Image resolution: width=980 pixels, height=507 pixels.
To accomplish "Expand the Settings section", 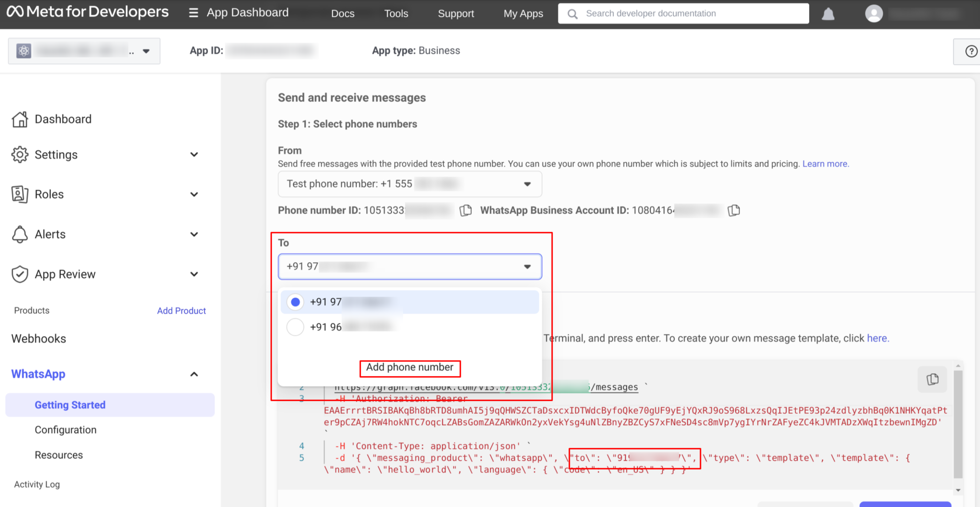I will [x=194, y=154].
